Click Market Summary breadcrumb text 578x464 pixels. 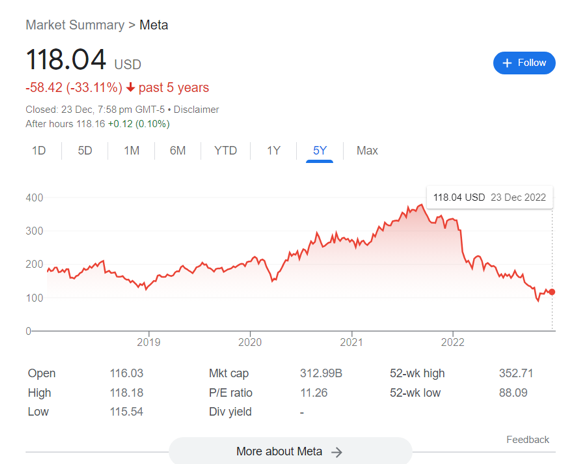pyautogui.click(x=75, y=25)
